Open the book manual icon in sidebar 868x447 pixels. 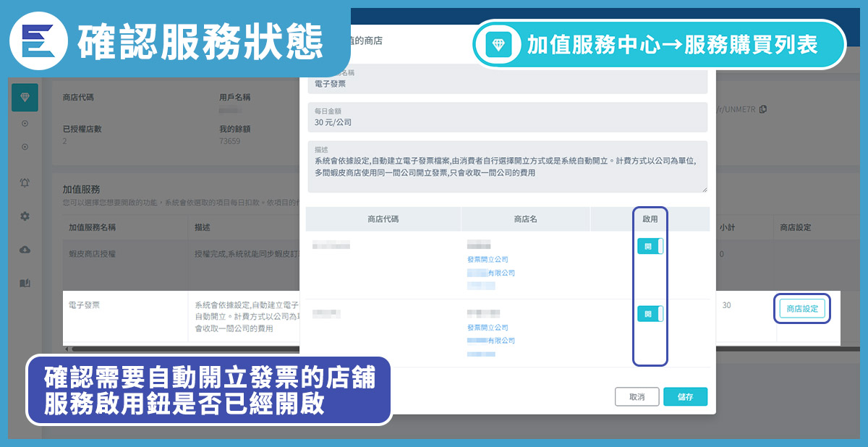tap(25, 283)
